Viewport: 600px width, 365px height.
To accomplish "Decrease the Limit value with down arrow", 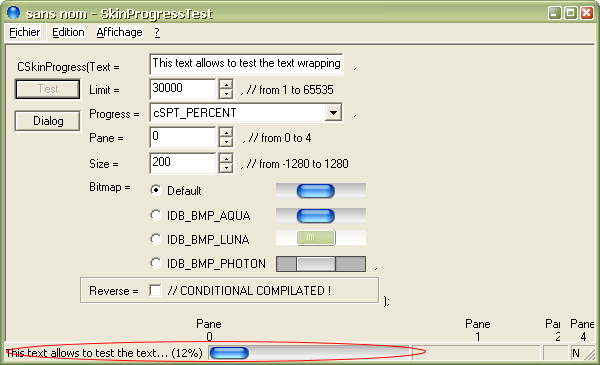I will (227, 94).
